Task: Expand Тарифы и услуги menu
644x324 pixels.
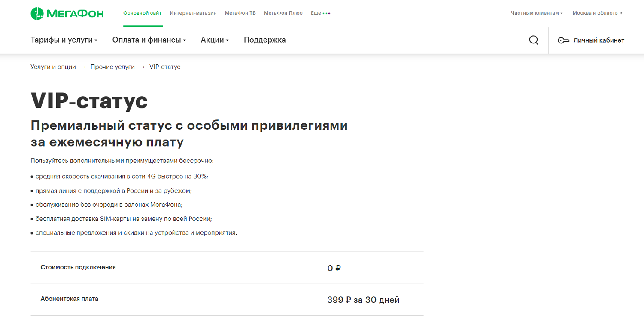Action: (x=64, y=40)
